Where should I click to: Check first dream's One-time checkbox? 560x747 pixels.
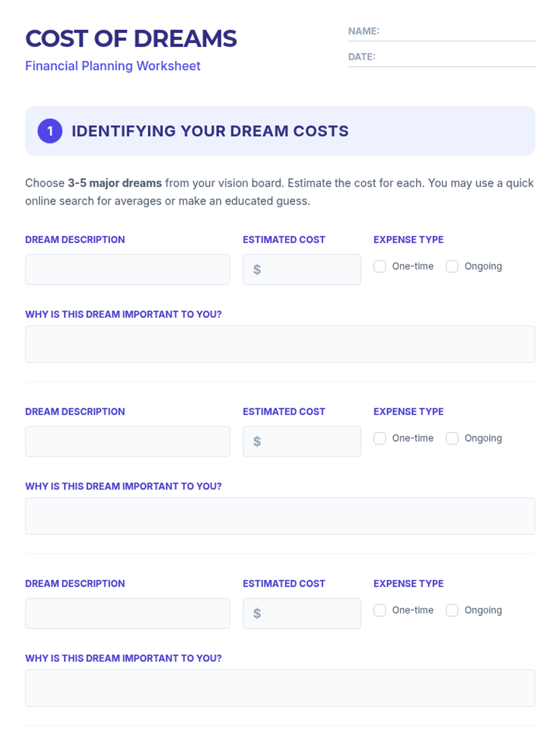point(380,267)
